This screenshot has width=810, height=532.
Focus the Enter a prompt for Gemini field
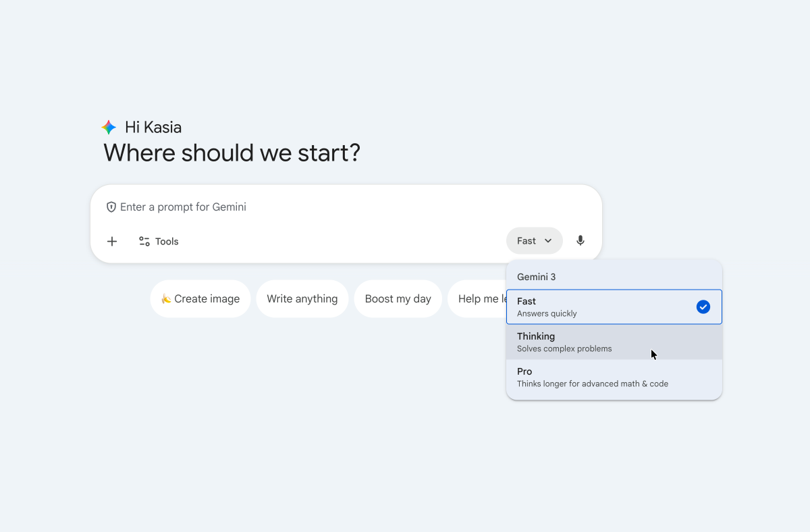[346, 207]
